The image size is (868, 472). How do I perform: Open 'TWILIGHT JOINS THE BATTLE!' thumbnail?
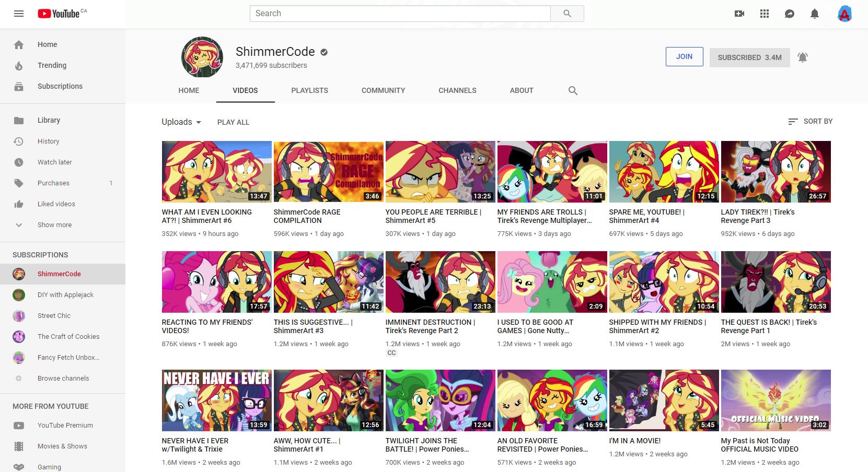[441, 400]
